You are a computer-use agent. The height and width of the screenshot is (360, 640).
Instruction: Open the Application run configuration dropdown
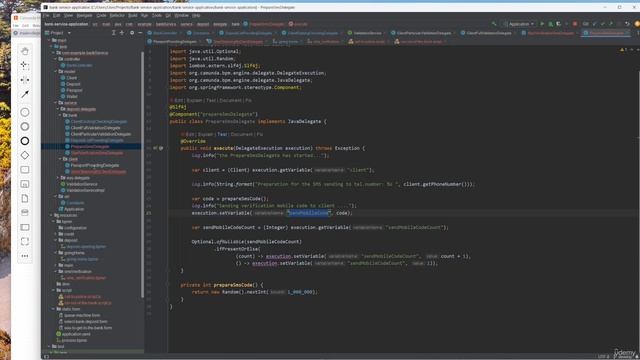pos(519,24)
